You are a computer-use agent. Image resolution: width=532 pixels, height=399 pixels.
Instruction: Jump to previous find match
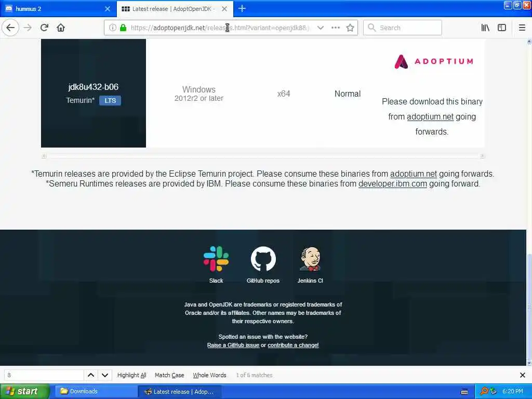(x=91, y=375)
